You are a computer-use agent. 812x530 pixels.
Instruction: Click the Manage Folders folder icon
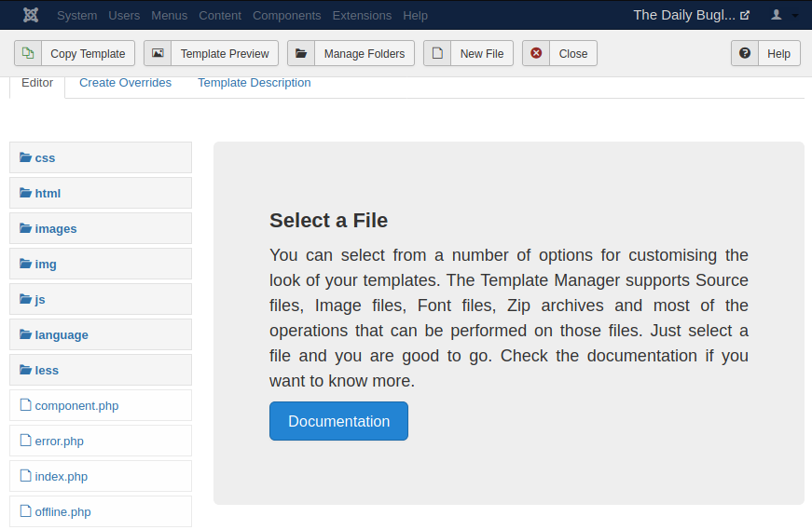pos(301,53)
